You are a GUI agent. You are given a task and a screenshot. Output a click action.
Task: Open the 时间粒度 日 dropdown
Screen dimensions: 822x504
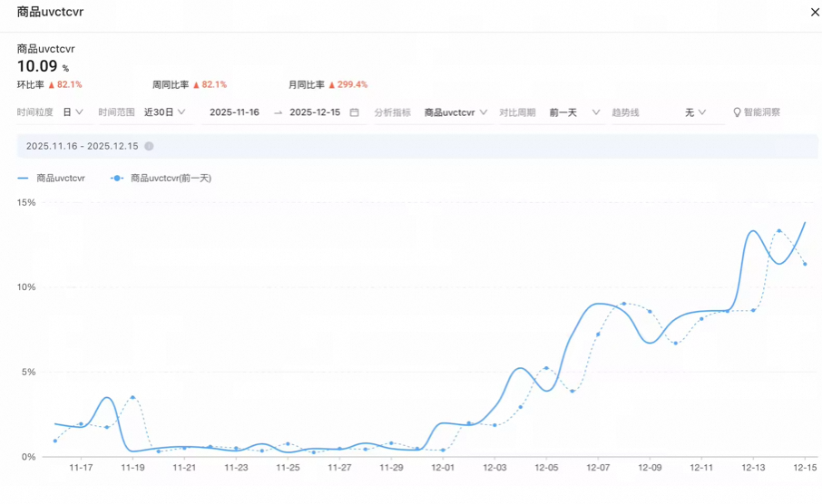73,112
